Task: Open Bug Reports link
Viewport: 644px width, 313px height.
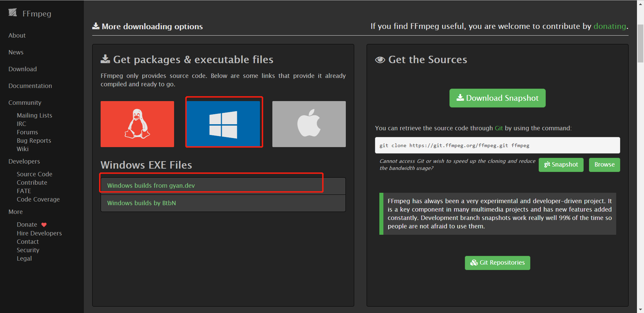Action: (x=34, y=141)
